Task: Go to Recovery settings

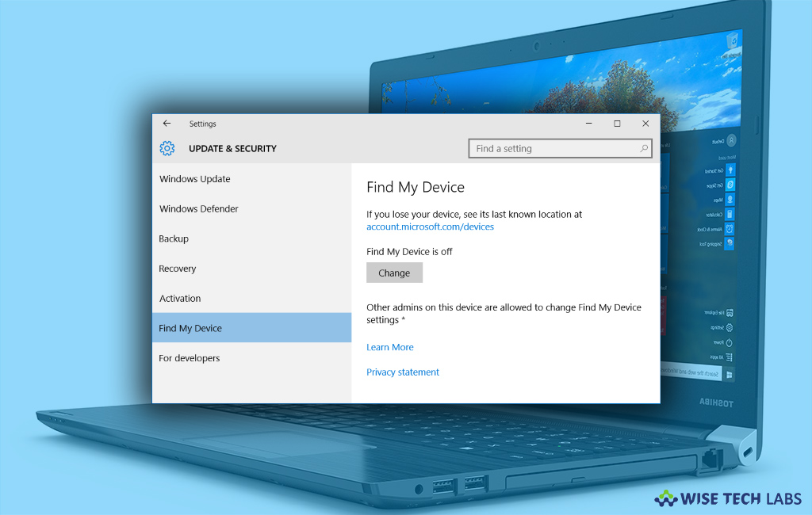Action: (x=251, y=269)
